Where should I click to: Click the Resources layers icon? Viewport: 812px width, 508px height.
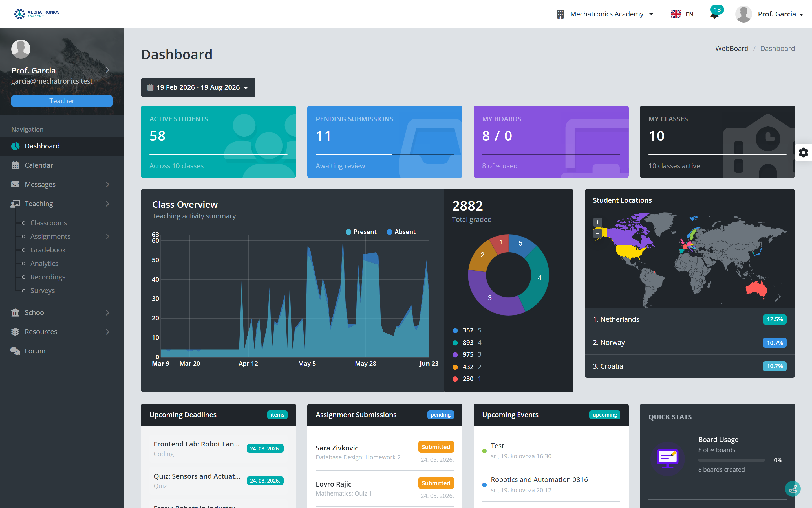coord(15,332)
